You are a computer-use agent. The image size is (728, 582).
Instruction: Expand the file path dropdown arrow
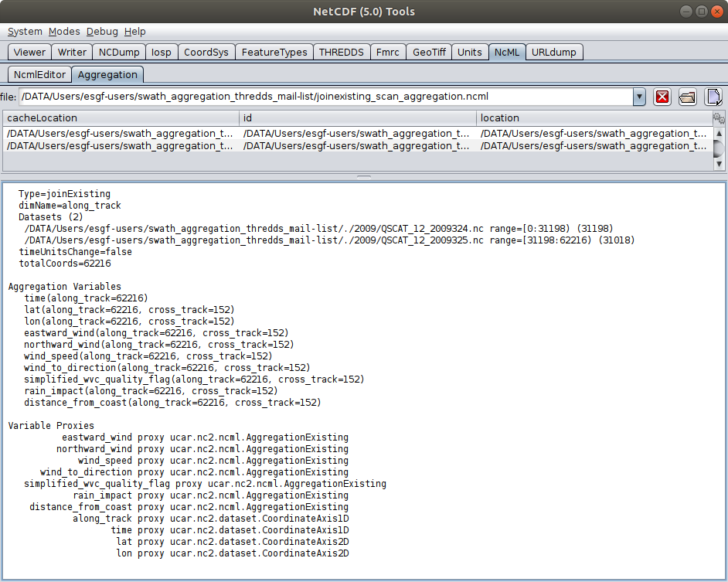[639, 97]
